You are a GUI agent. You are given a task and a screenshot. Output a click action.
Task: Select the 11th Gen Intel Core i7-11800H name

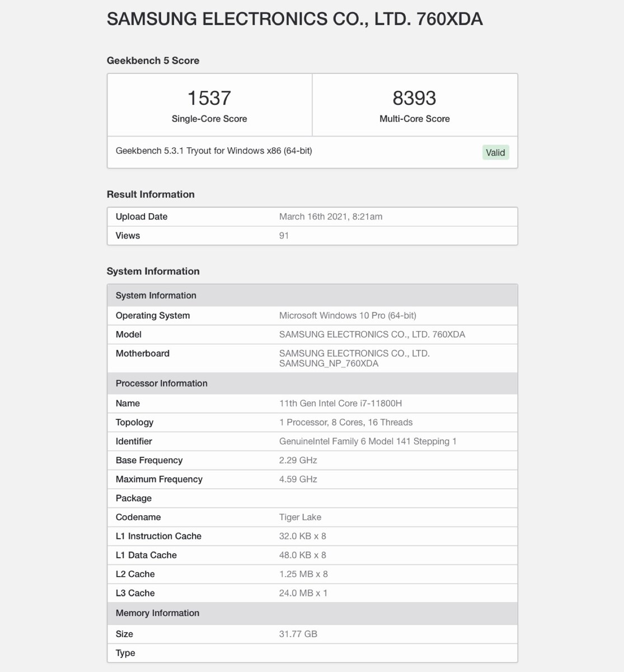340,403
